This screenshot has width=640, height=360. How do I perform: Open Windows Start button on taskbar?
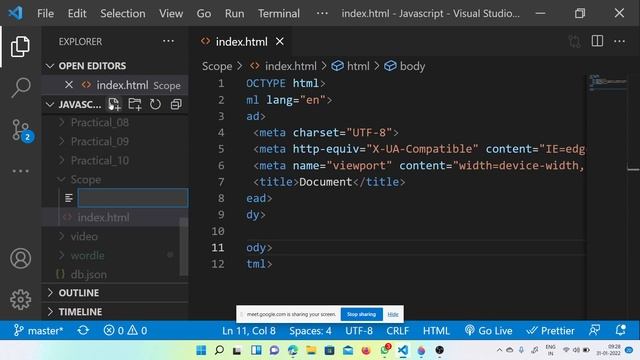[x=201, y=350]
